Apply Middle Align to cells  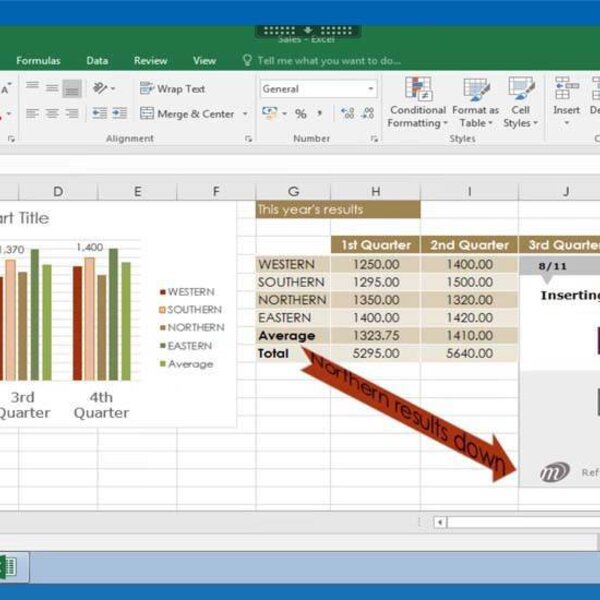[x=52, y=88]
